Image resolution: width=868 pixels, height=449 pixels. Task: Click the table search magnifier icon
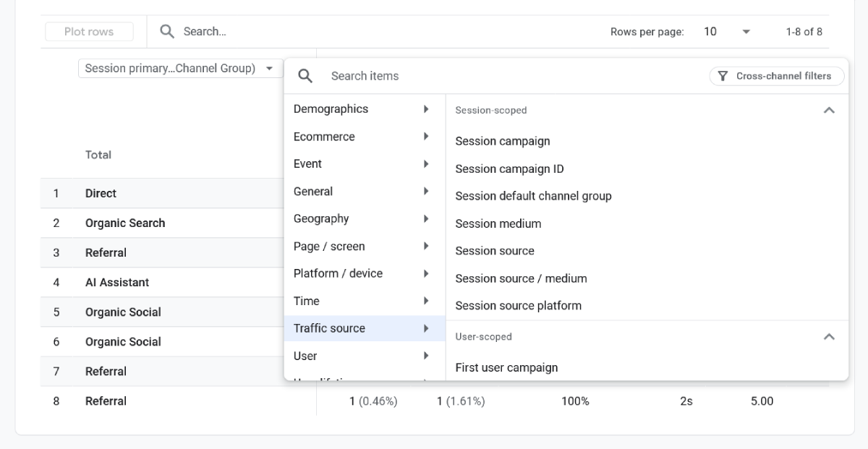click(167, 32)
